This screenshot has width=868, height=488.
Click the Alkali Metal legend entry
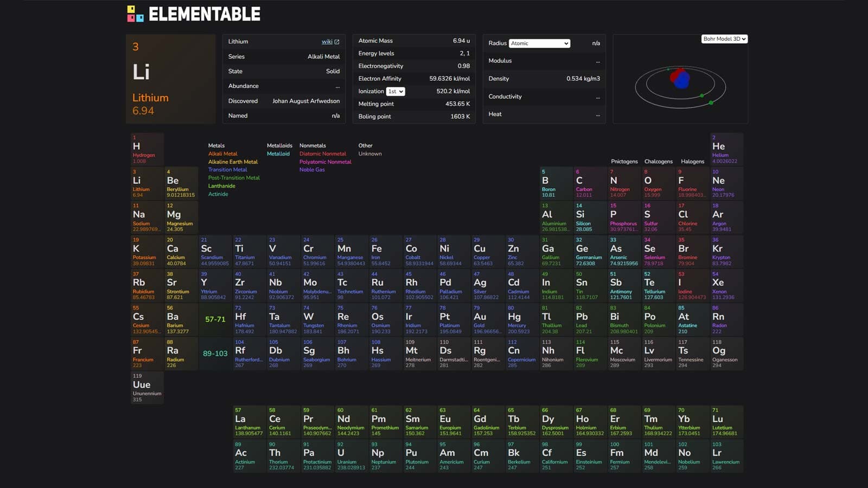tap(222, 153)
